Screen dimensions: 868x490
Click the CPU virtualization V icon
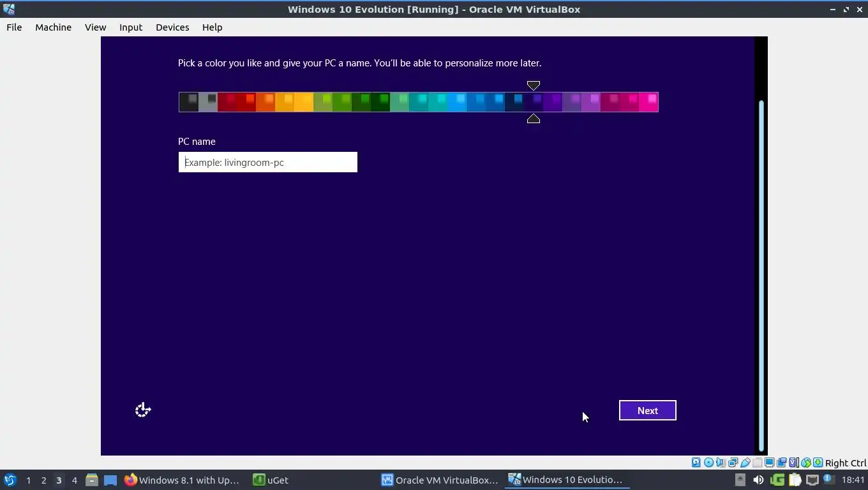pos(793,463)
